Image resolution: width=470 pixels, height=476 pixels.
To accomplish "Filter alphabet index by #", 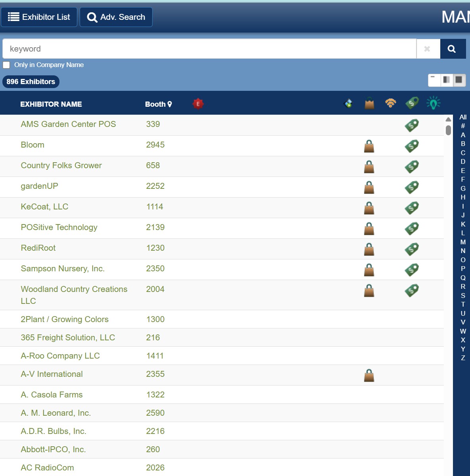I will 463,126.
